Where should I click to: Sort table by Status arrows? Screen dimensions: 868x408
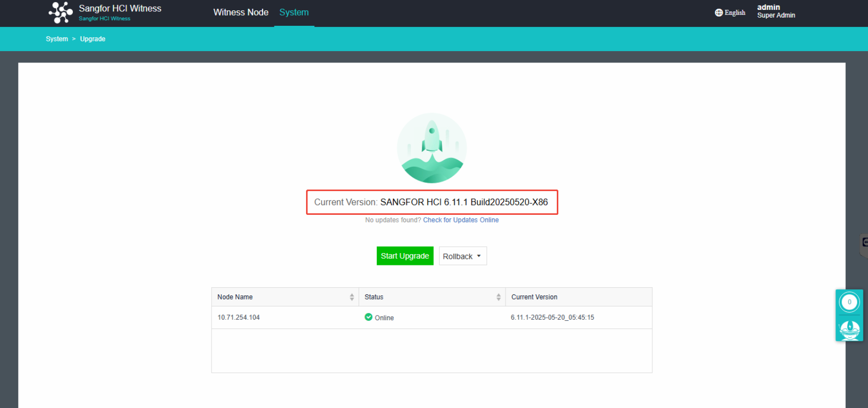(498, 297)
